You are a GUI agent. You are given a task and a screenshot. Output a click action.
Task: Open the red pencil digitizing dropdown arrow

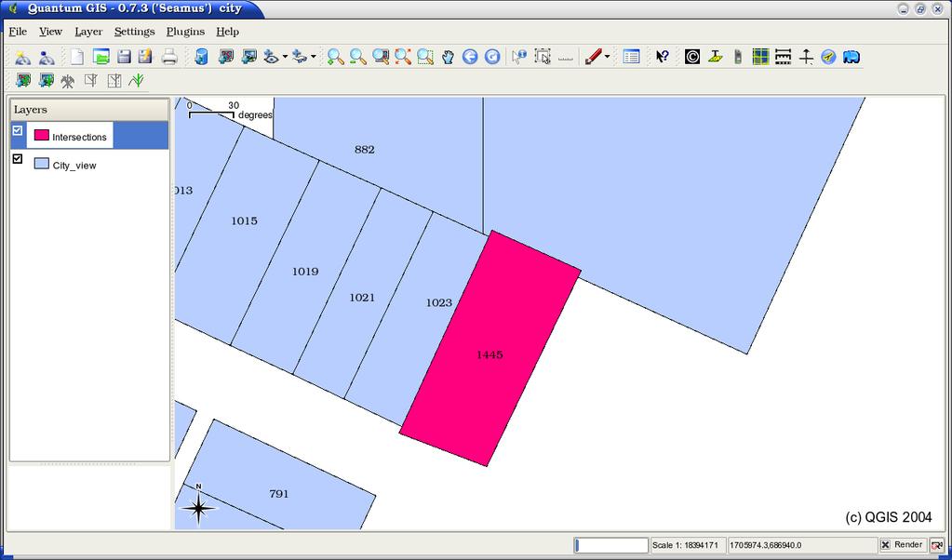coord(607,57)
